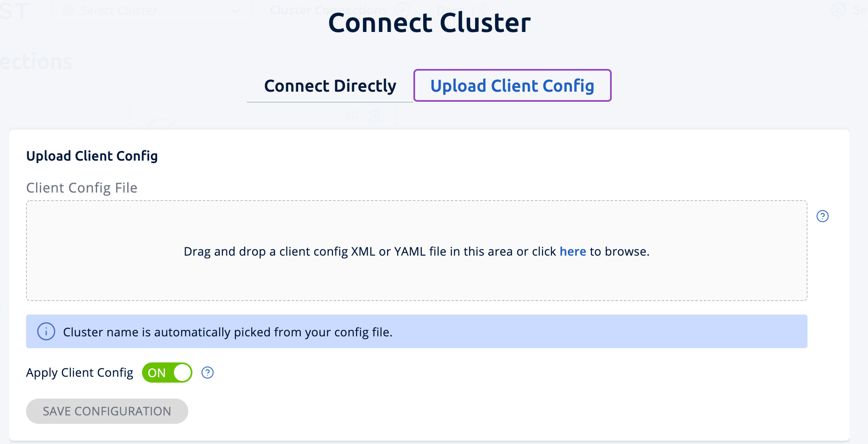
Task: Open the Docs external link icon
Action: [479, 9]
